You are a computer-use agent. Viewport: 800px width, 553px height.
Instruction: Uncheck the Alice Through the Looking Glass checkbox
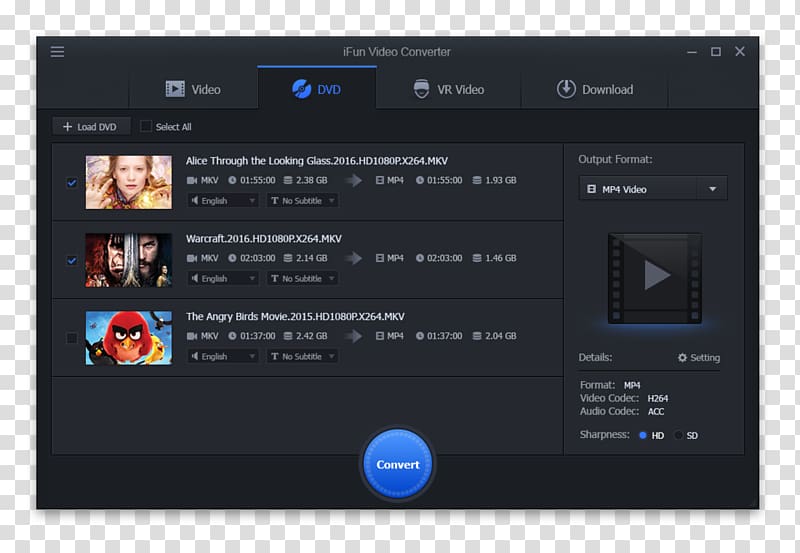(x=72, y=183)
